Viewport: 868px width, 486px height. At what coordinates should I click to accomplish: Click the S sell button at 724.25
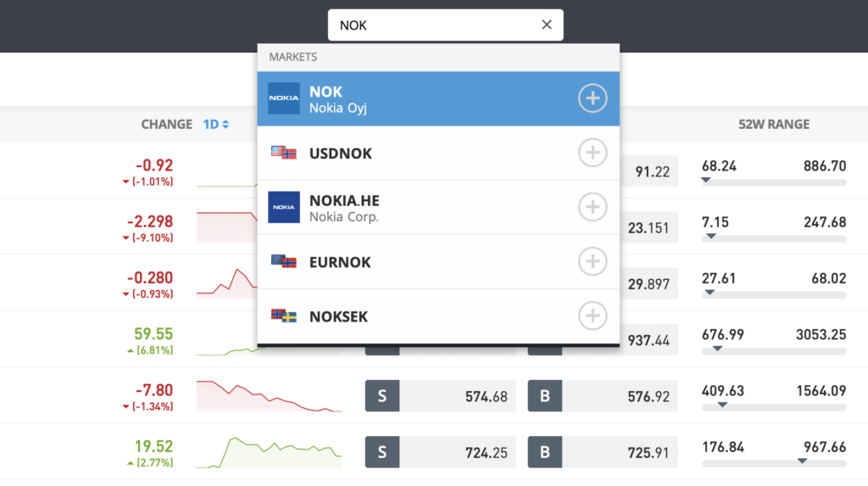click(x=382, y=452)
